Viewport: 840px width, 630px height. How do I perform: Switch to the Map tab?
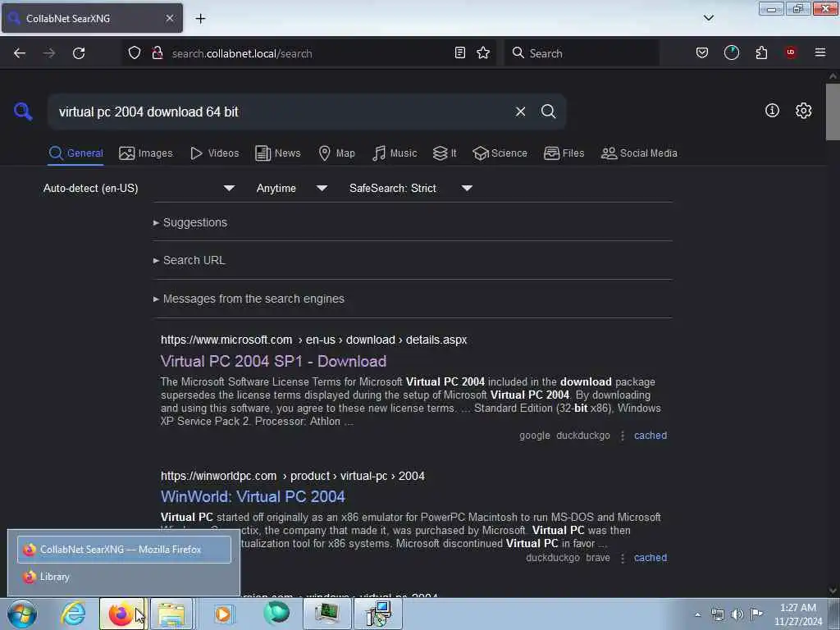tap(336, 153)
